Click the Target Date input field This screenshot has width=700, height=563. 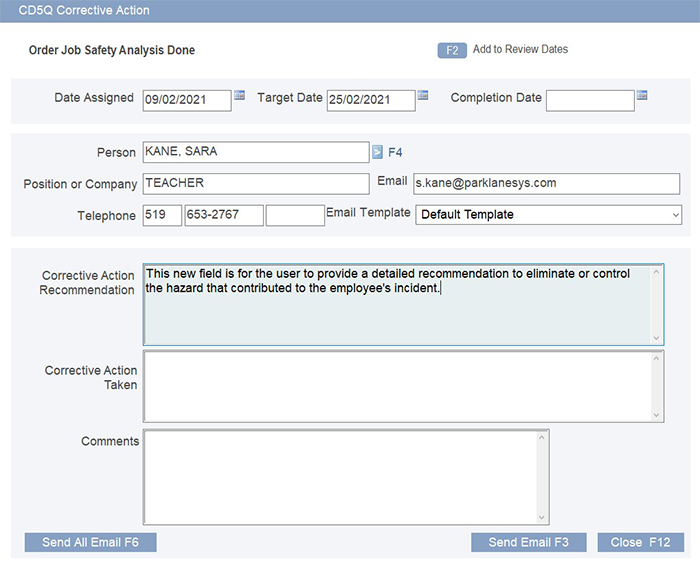(370, 100)
